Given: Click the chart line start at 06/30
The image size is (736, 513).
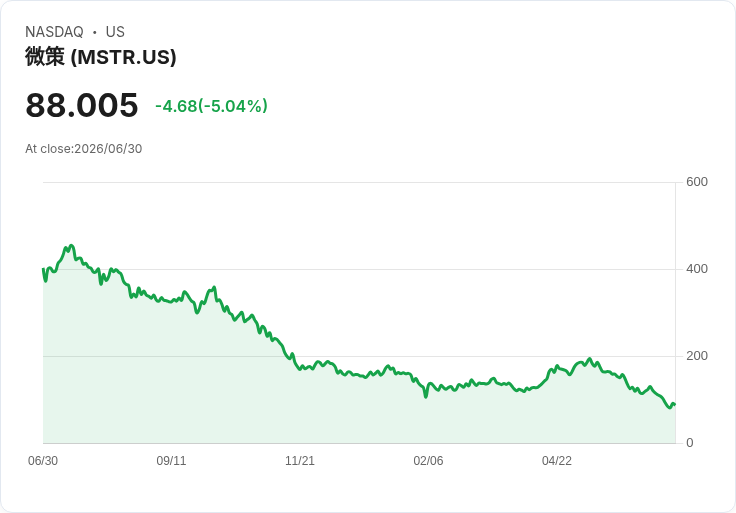Looking at the screenshot, I should click(43, 269).
